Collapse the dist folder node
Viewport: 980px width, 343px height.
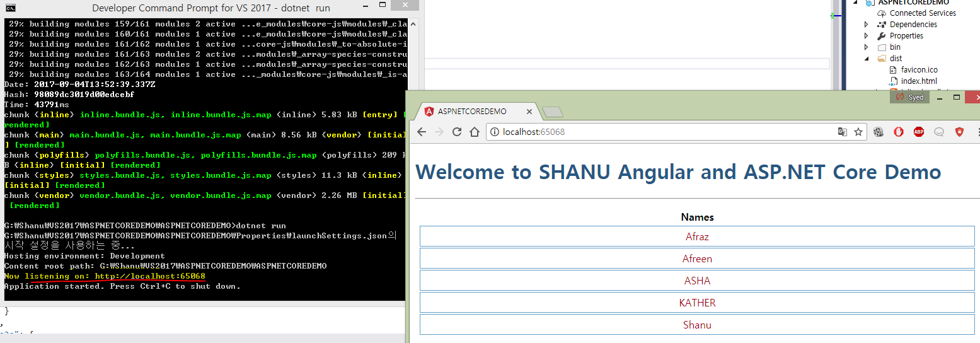point(867,59)
